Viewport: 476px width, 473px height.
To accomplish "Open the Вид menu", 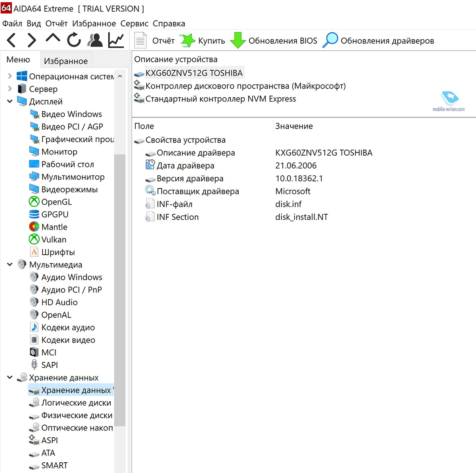I will [x=34, y=23].
